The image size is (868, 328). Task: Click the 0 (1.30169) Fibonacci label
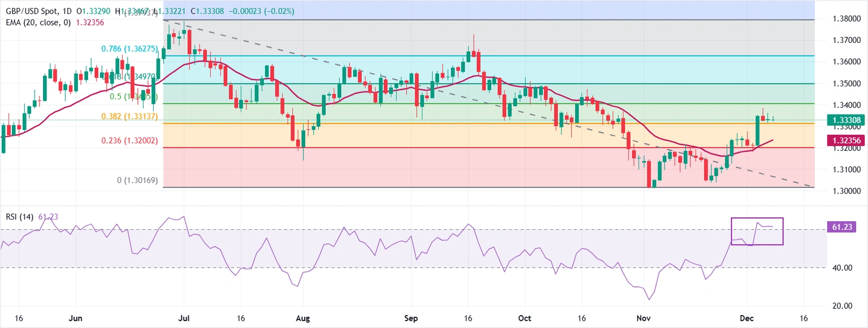pos(137,181)
